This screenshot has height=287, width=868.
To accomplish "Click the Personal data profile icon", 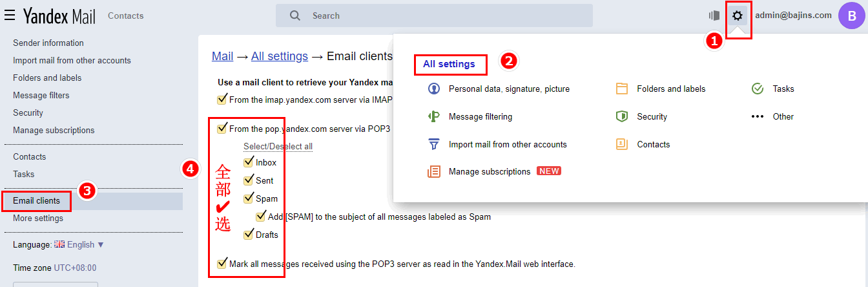I will pos(434,89).
